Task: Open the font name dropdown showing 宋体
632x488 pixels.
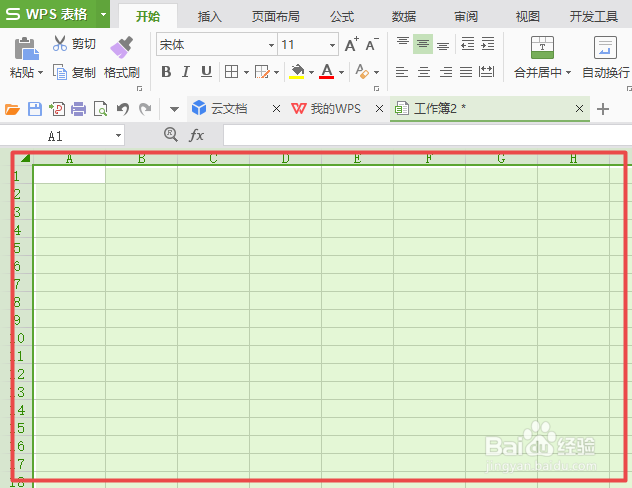Action: point(271,45)
